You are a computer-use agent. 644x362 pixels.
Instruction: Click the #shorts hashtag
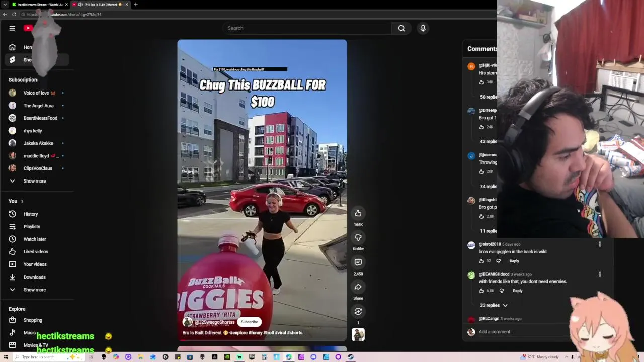(x=295, y=333)
